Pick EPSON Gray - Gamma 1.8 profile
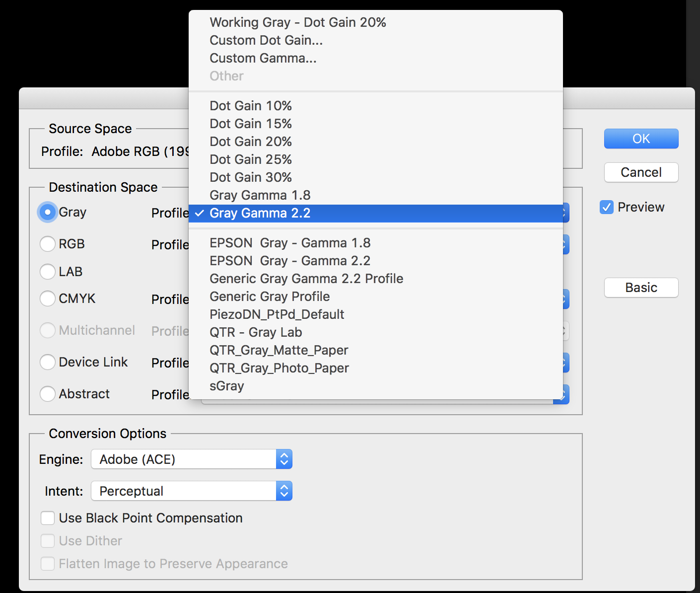This screenshot has width=700, height=593. [x=290, y=243]
